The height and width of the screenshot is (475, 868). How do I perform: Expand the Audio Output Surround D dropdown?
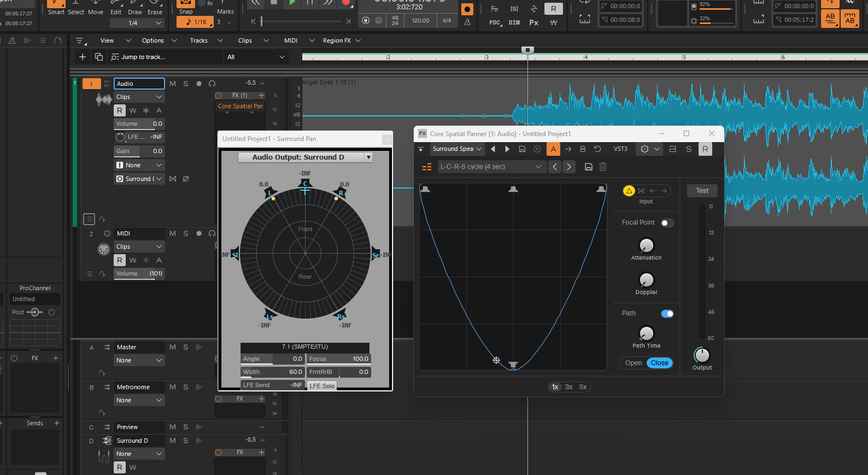point(368,157)
